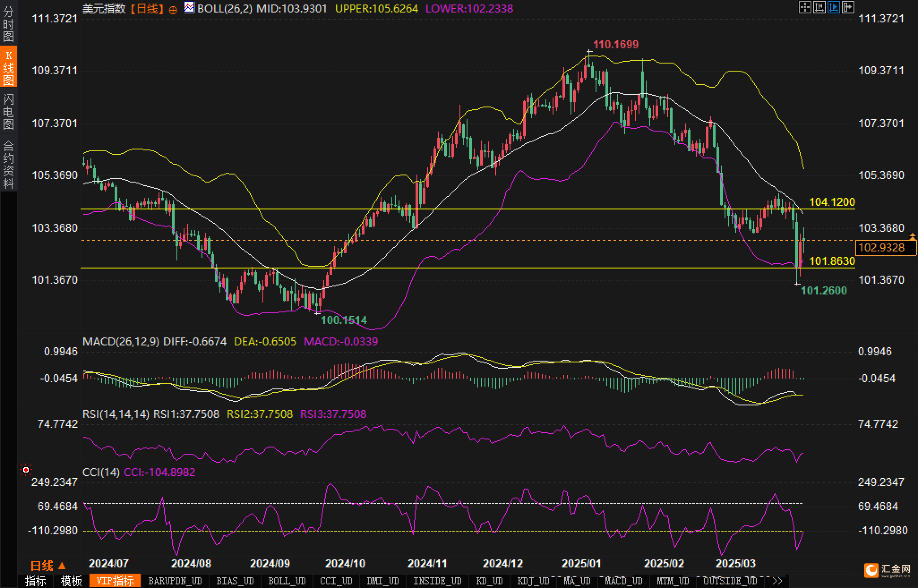Select MTM_UD indicator
The height and width of the screenshot is (588, 918).
673,581
